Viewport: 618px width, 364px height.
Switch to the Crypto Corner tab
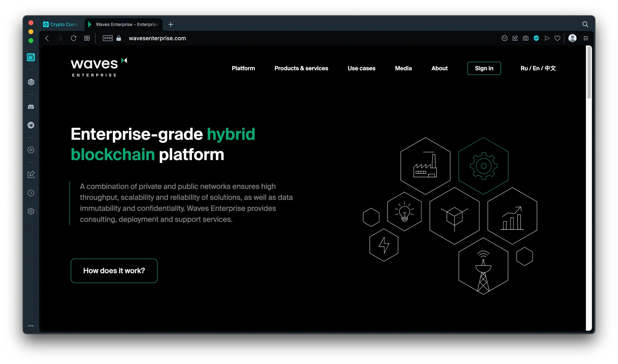coord(60,24)
